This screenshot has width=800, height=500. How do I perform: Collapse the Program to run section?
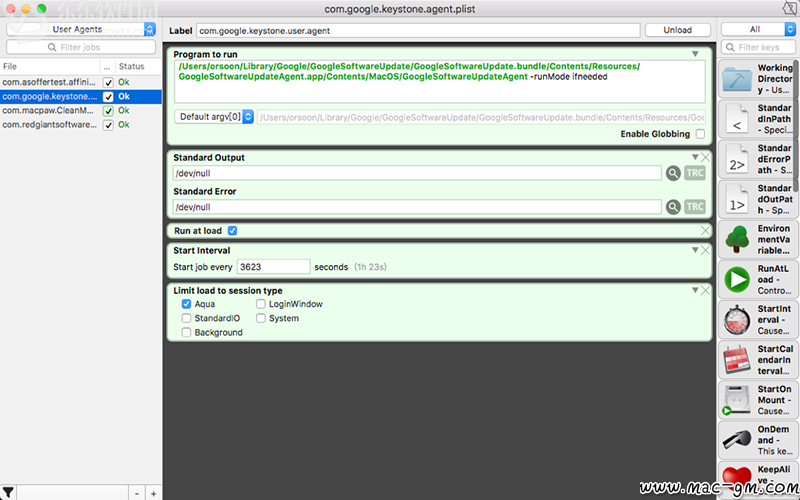click(x=695, y=54)
